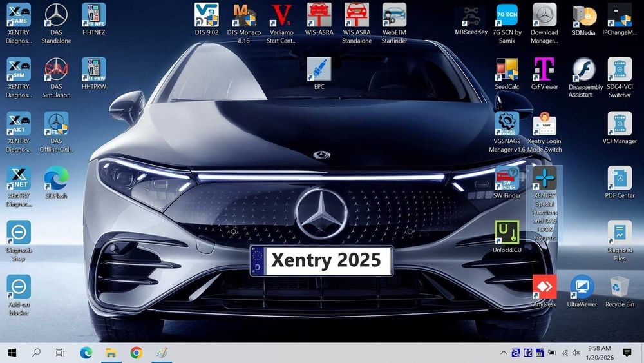This screenshot has width=644, height=363.
Task: Launch WIS ASRA Standalone shortcut
Action: coord(357,15)
